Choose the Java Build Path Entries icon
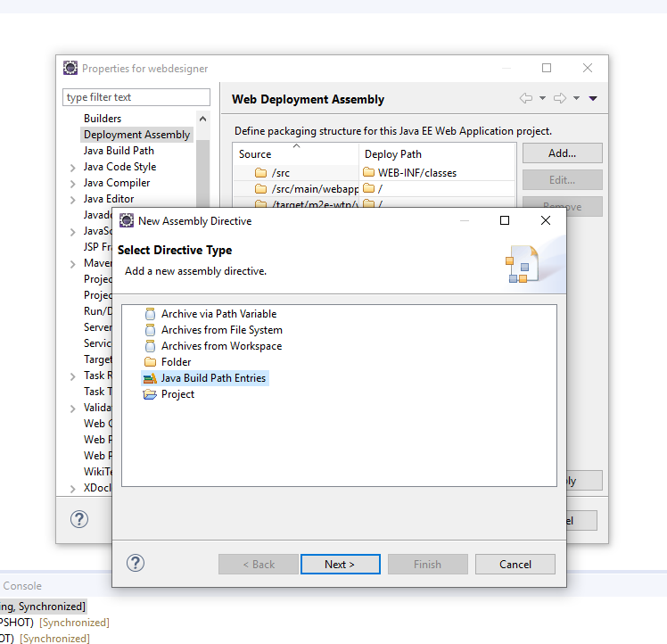The width and height of the screenshot is (667, 644). (150, 378)
